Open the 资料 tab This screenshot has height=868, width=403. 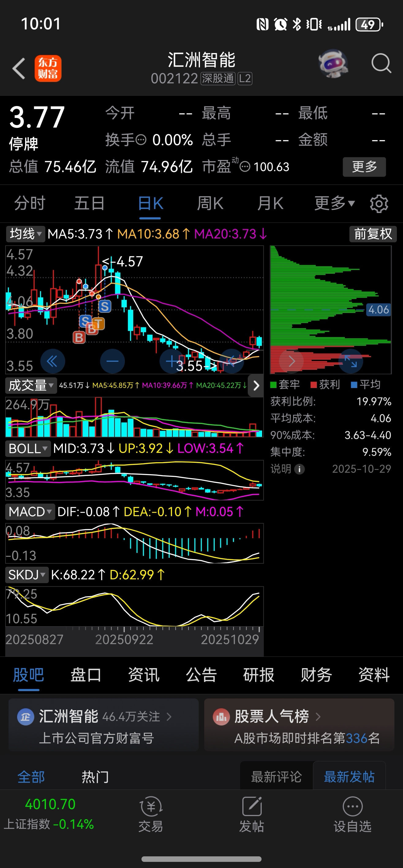[x=374, y=675]
